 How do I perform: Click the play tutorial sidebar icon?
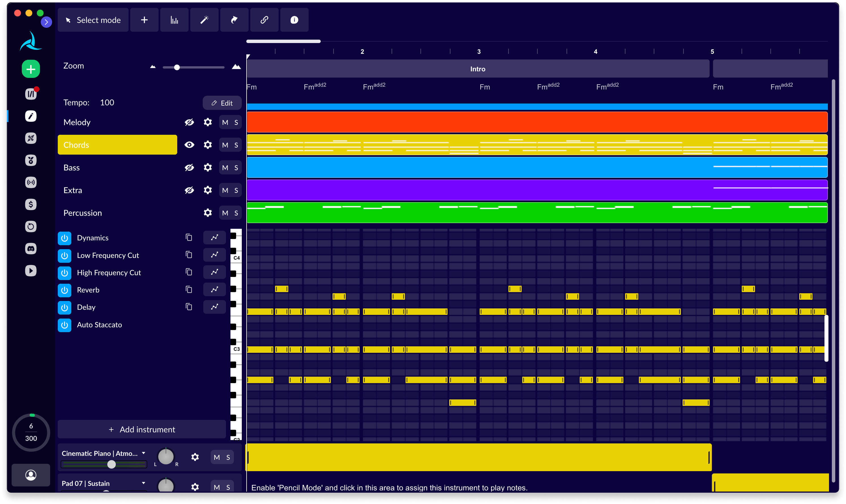click(31, 271)
